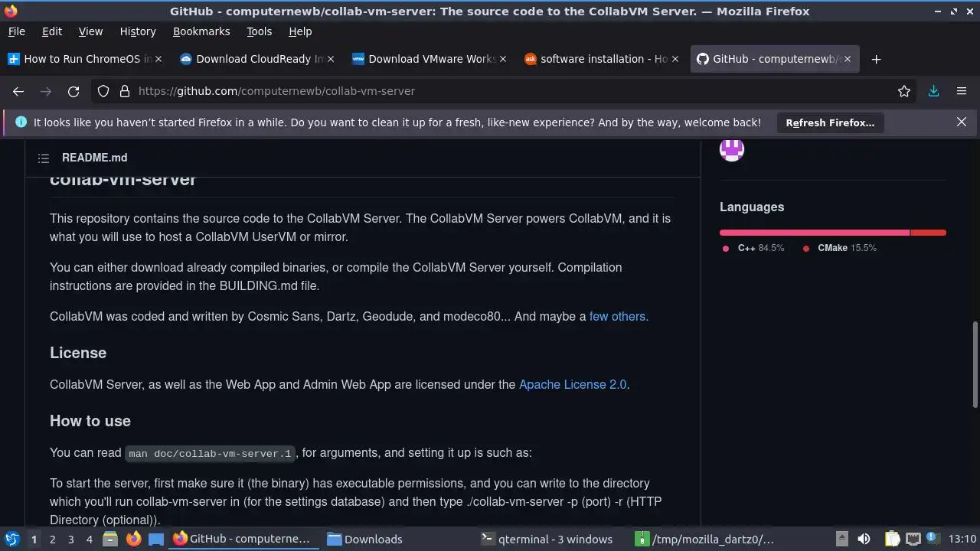Viewport: 980px width, 551px height.
Task: Click the 'Languages' sidebar heading
Action: coord(752,207)
